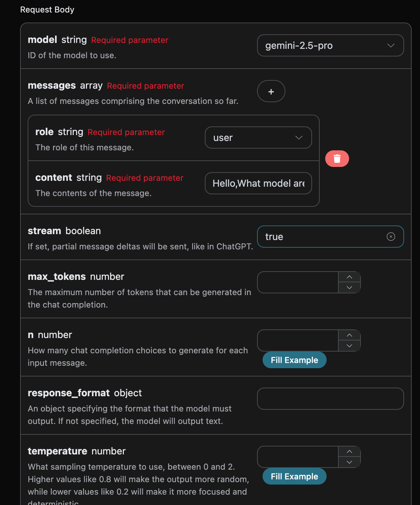
Task: Click the max_tokens number input
Action: pos(298,282)
